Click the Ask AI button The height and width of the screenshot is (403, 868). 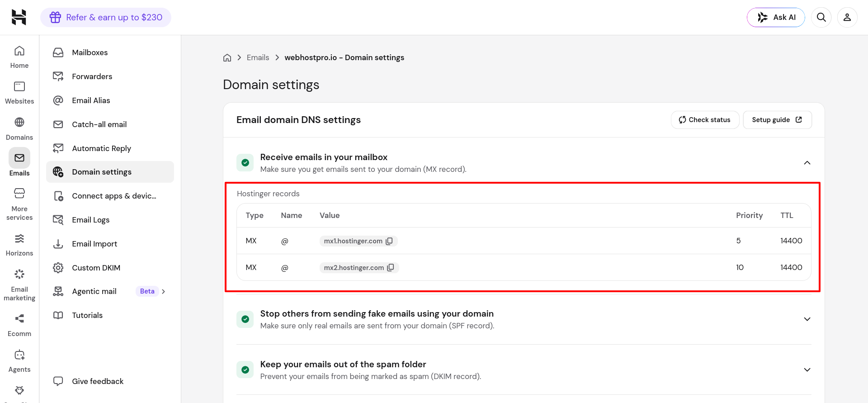pos(776,17)
